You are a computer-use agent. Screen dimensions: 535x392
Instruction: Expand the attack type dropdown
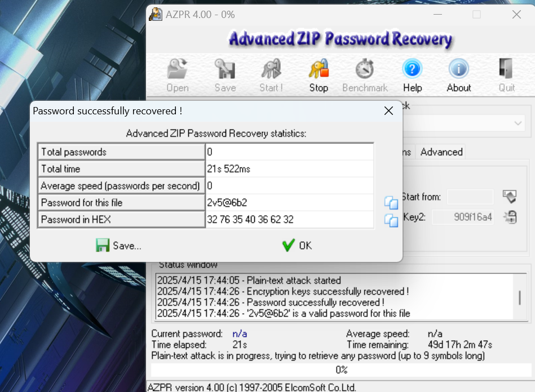point(518,123)
